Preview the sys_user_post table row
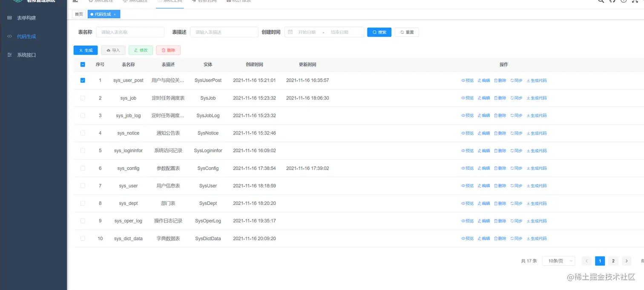This screenshot has height=290, width=644. point(467,80)
